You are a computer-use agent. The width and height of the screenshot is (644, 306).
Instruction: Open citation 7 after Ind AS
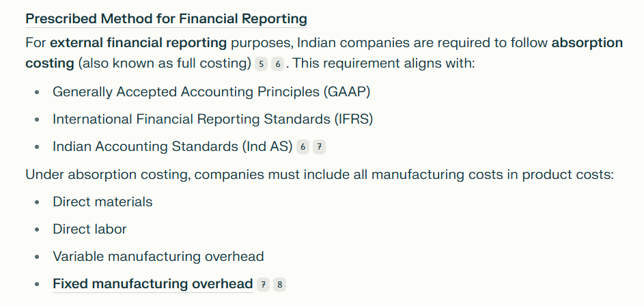click(x=319, y=147)
